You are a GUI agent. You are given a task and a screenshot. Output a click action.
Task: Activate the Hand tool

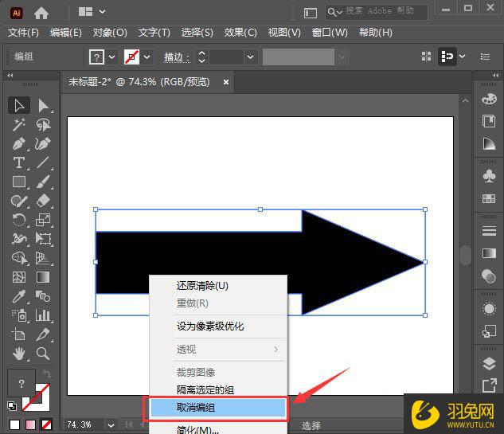click(19, 354)
